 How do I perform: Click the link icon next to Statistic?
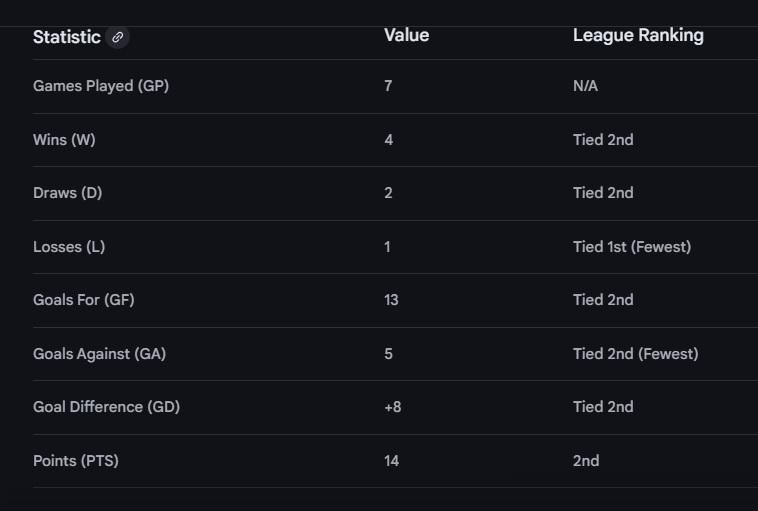click(x=117, y=37)
